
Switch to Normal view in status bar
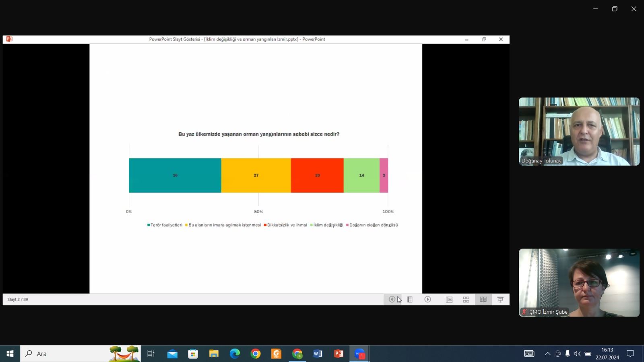(x=449, y=299)
